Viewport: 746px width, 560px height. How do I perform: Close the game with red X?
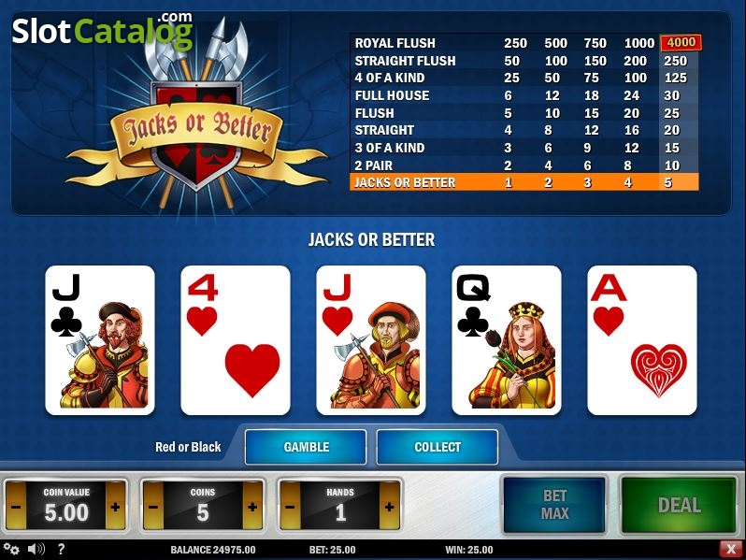coord(731,549)
